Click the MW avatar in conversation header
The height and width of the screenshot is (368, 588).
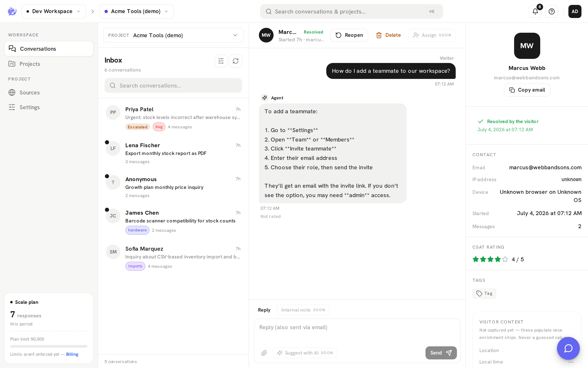pos(266,35)
